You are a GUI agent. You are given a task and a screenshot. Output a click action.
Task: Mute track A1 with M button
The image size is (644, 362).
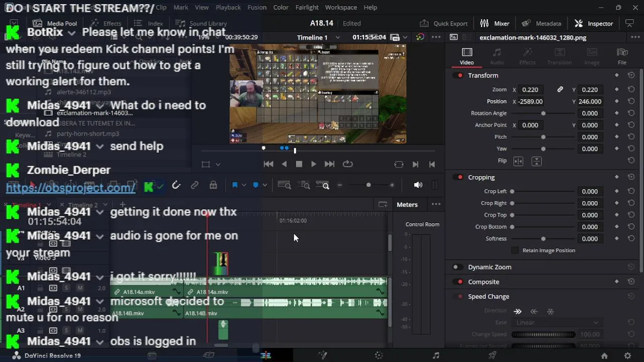[79, 288]
